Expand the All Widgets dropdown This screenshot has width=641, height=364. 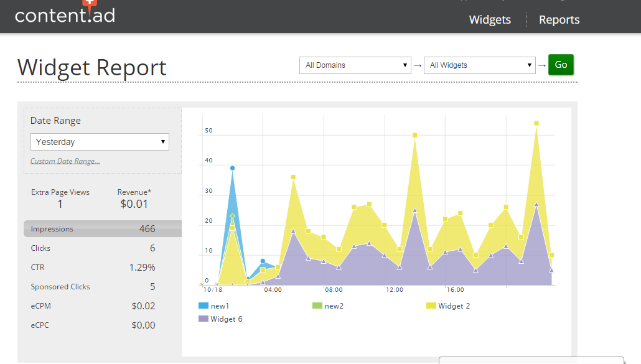click(x=479, y=65)
